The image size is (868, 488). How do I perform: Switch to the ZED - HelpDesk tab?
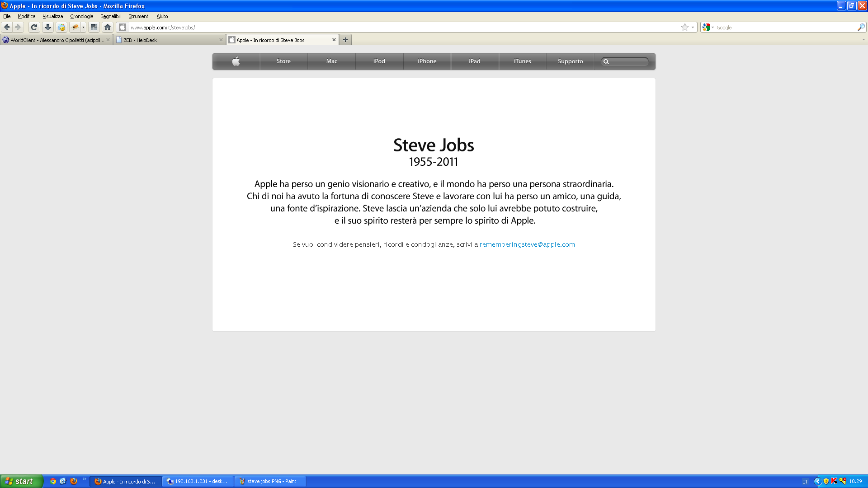pos(167,40)
